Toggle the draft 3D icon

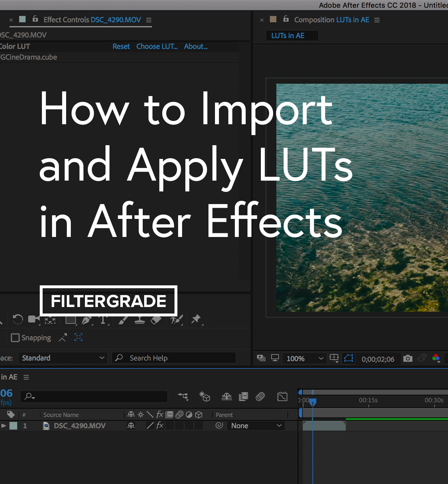(205, 397)
